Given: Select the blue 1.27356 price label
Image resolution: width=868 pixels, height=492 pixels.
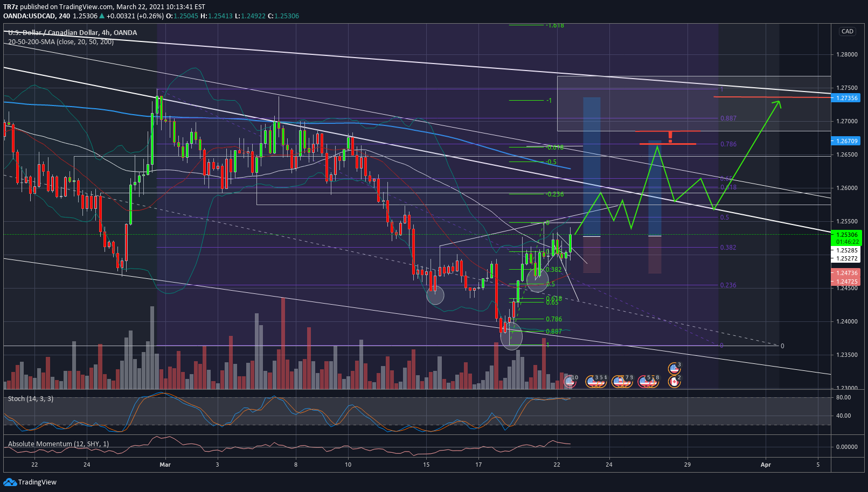Looking at the screenshot, I should [x=847, y=98].
